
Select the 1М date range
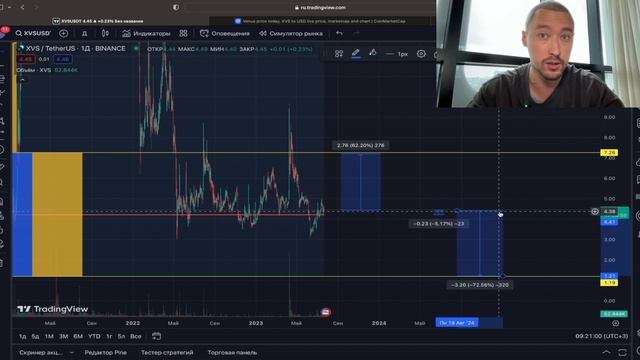[49, 336]
